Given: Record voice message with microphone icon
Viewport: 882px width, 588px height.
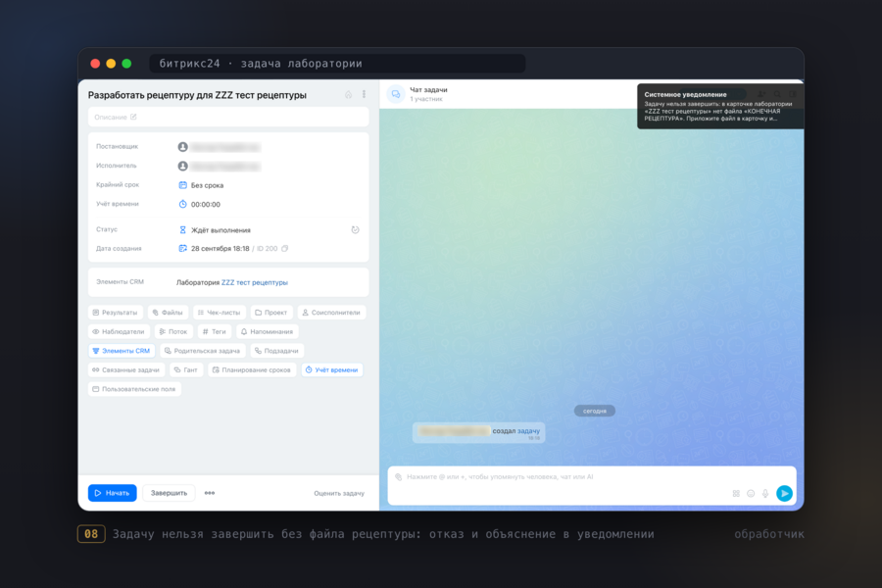Looking at the screenshot, I should point(765,494).
